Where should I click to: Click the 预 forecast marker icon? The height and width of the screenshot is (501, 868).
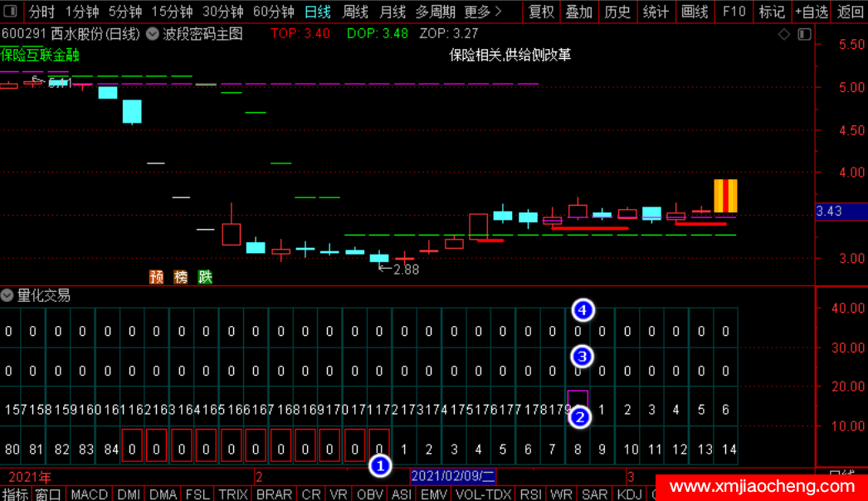pos(156,277)
